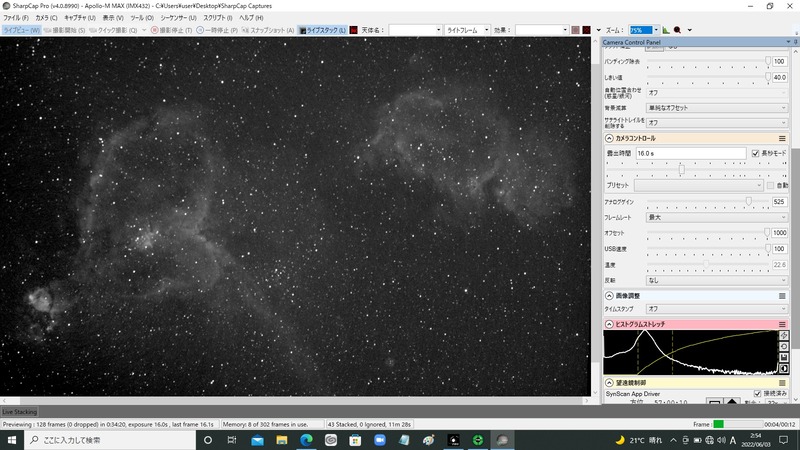Click the auto-stretch lightning icon by histogram
The image size is (800, 450).
coord(784,335)
